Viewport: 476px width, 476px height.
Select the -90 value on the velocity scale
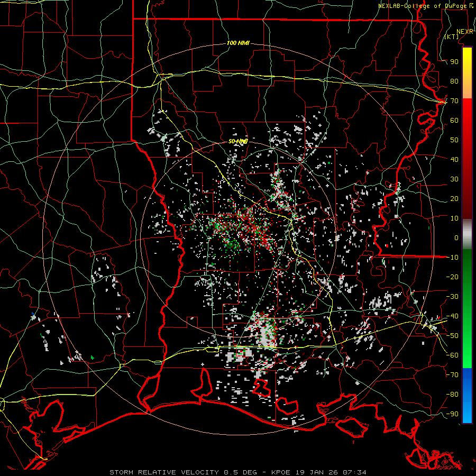pyautogui.click(x=452, y=414)
